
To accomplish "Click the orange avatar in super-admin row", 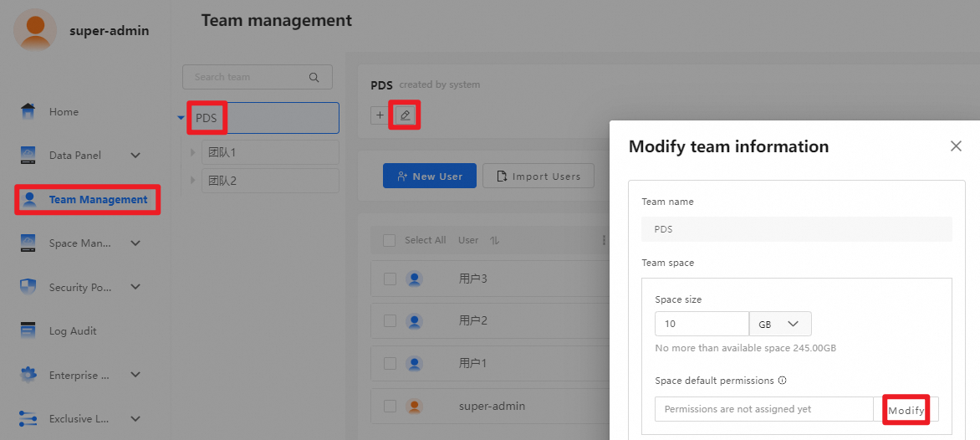I will (414, 407).
